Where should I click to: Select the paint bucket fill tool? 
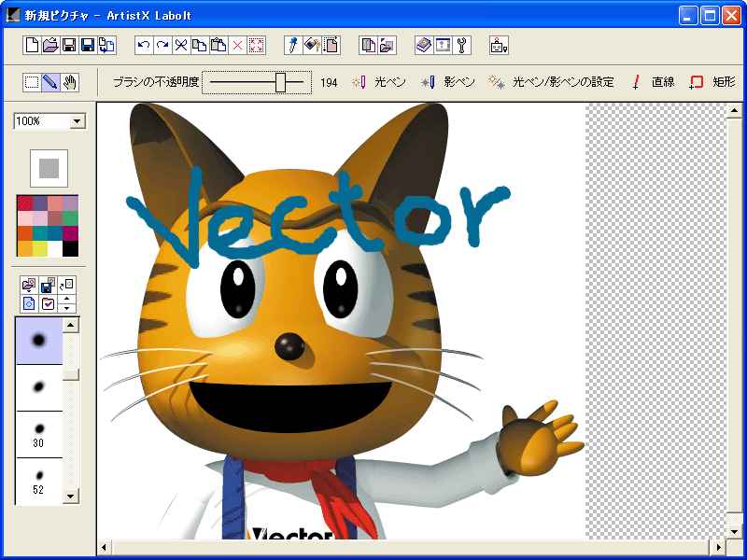(312, 45)
